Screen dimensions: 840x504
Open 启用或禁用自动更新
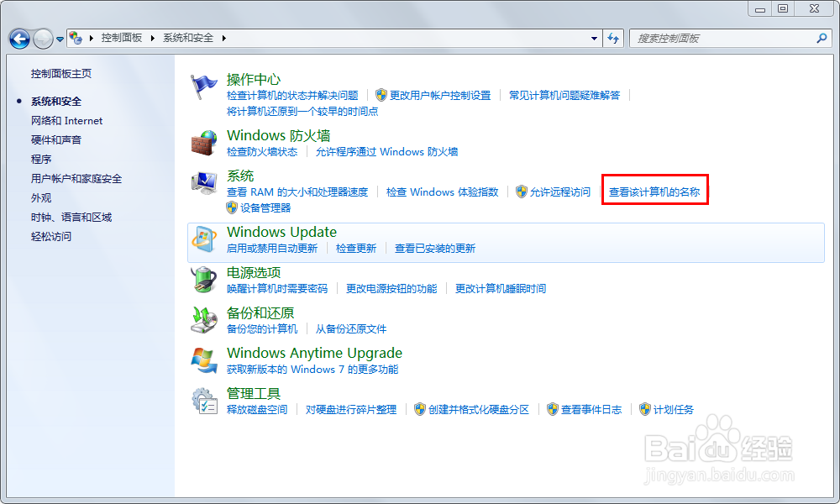click(x=272, y=249)
